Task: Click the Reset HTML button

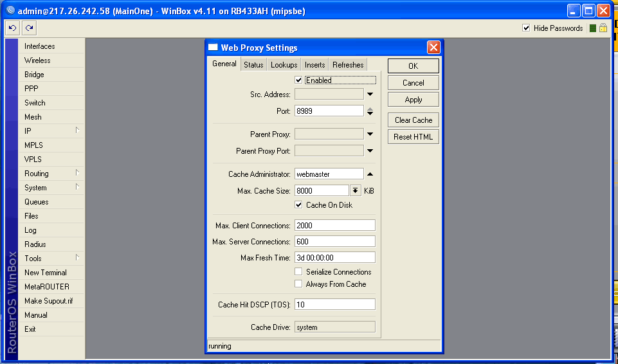Action: [413, 137]
